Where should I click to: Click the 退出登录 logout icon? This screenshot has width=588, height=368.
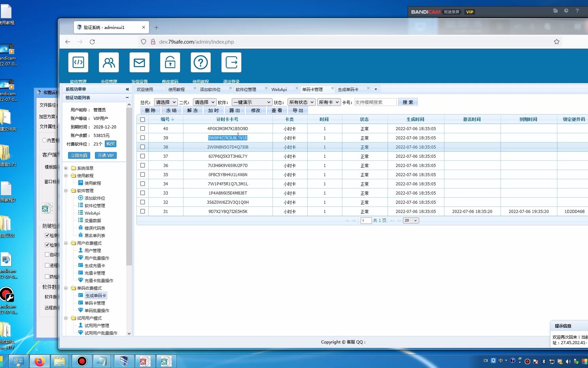coord(231,63)
